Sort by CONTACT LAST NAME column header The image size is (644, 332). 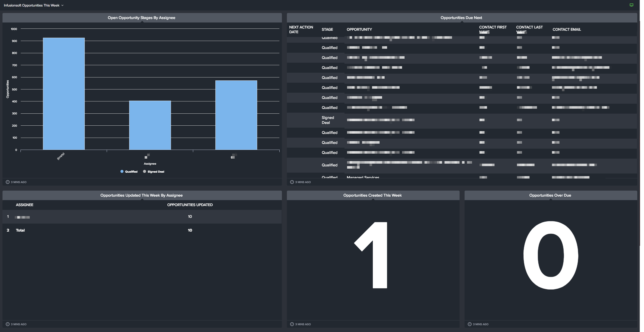(529, 29)
